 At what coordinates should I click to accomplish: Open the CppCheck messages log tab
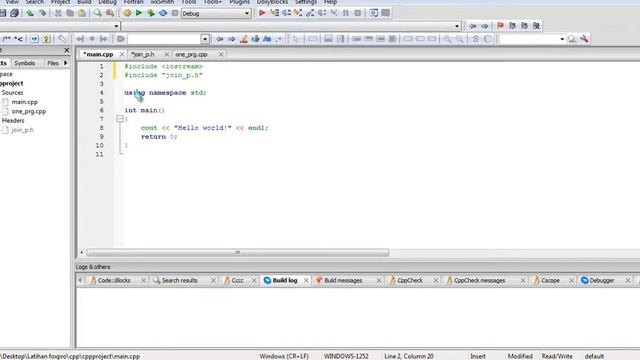pyautogui.click(x=479, y=280)
